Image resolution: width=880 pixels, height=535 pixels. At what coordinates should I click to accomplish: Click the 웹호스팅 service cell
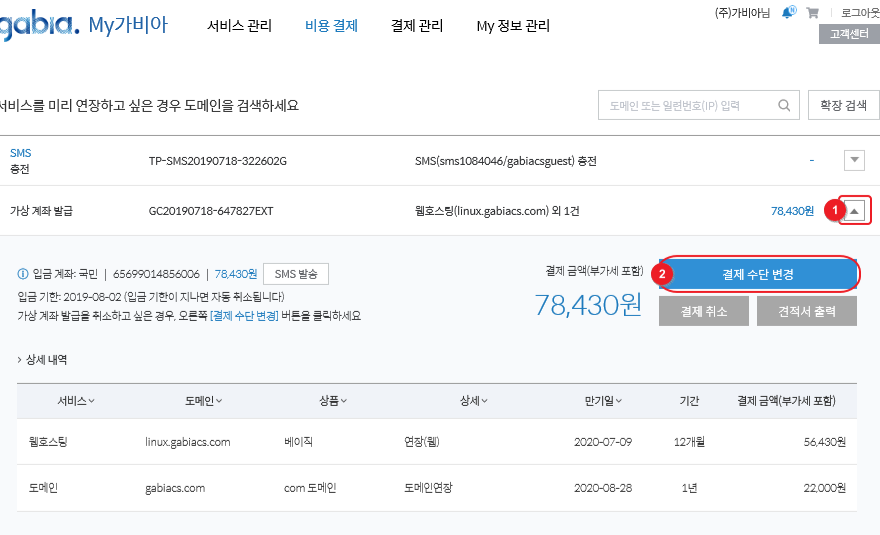click(48, 442)
